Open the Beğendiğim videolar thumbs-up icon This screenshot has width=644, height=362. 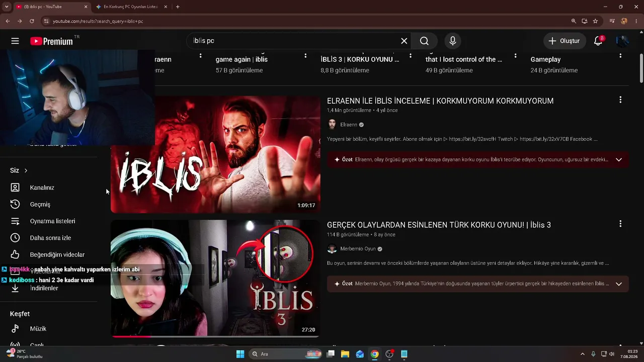(x=15, y=254)
